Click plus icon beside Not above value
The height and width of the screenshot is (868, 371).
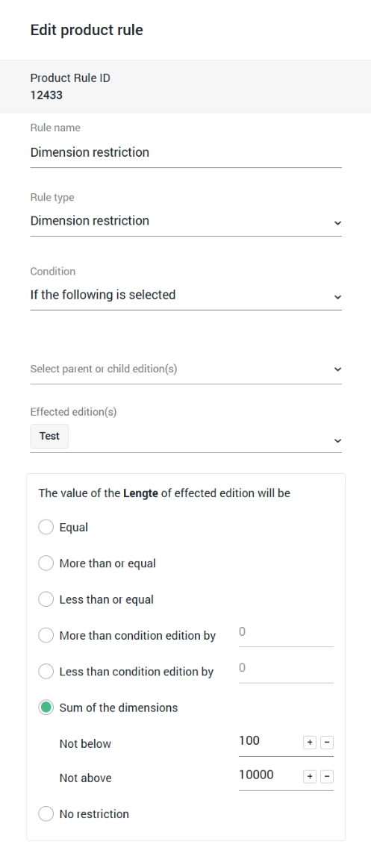coord(310,777)
